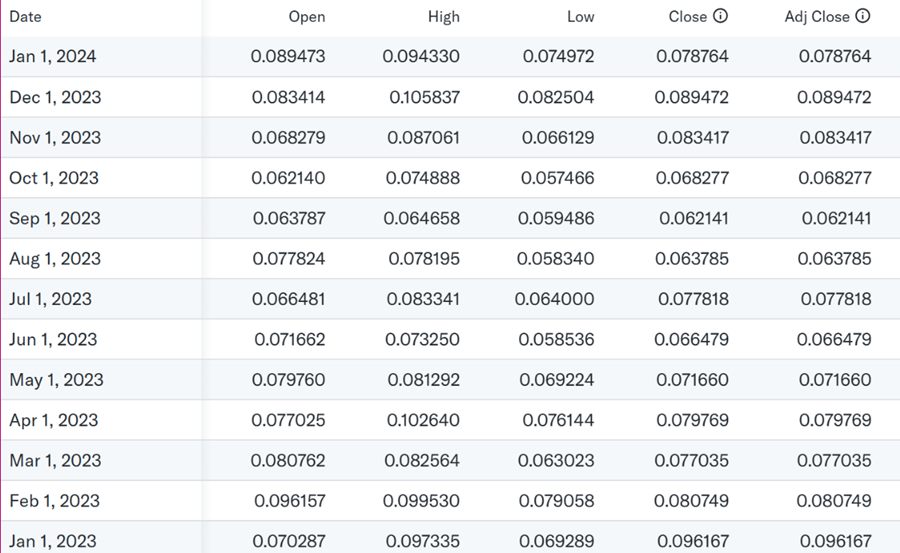The width and height of the screenshot is (900, 553).
Task: Click Adj Close value 0.080749
Action: coord(834,501)
